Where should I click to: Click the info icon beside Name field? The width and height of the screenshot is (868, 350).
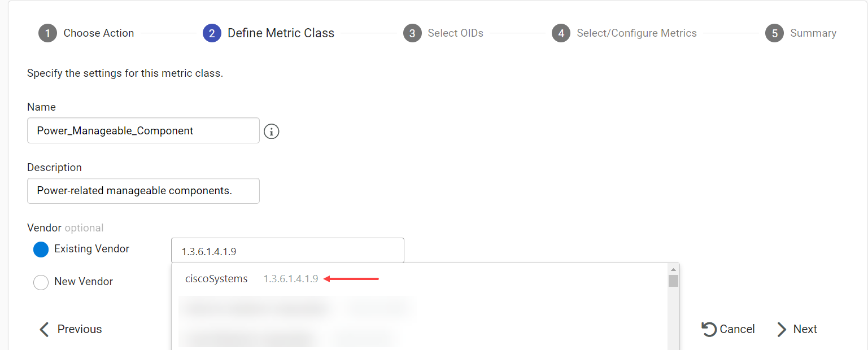(272, 132)
